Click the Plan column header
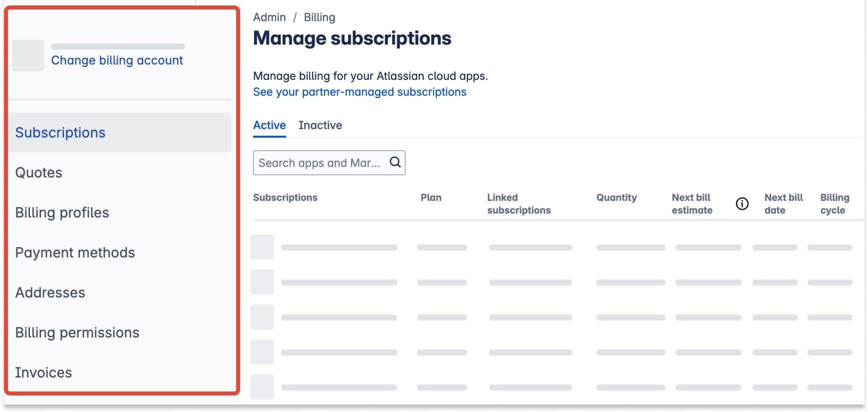 click(x=431, y=197)
